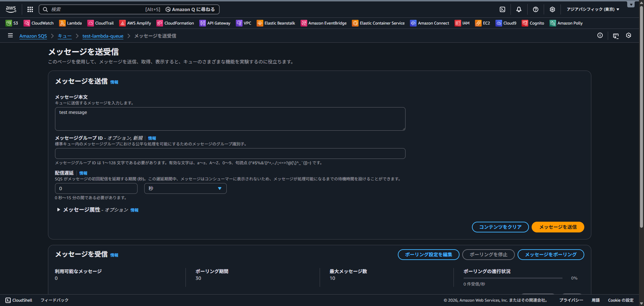The width and height of the screenshot is (644, 306).
Task: Click the ポーリングの進行状況 progress bar
Action: 513,278
